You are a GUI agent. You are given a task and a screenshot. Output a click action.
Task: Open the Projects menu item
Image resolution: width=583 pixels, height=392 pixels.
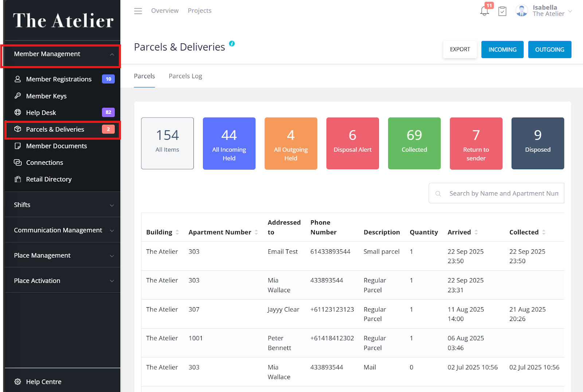[199, 11]
